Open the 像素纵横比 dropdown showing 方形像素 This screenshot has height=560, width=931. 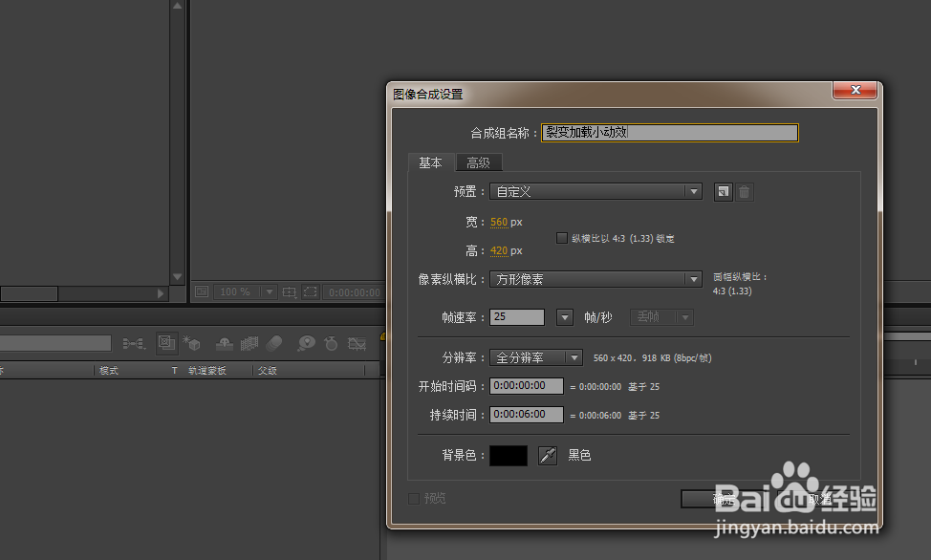pos(595,279)
